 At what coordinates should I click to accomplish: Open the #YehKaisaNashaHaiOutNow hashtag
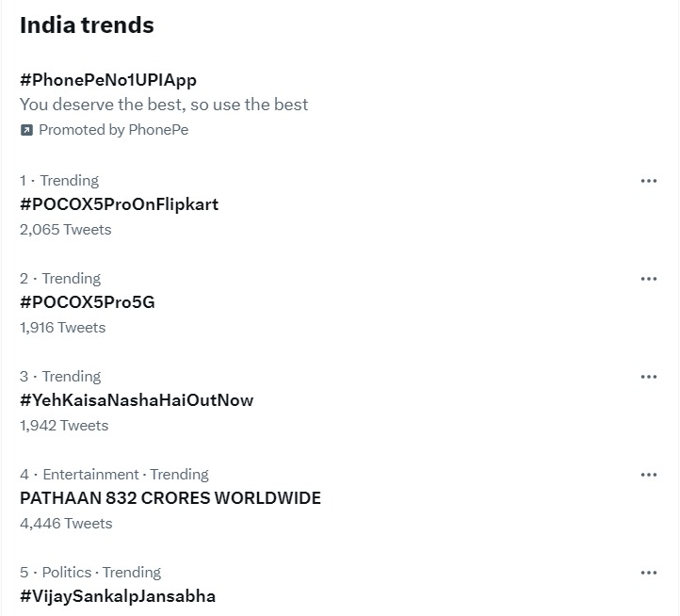point(137,400)
